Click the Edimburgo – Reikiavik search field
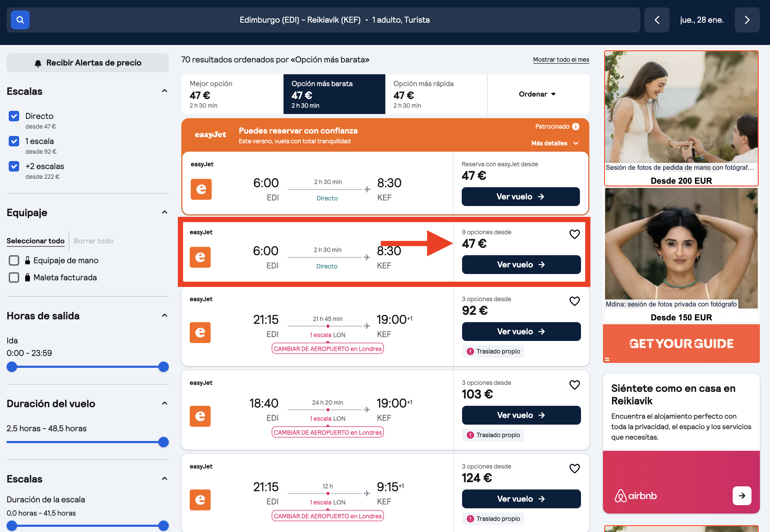Image resolution: width=770 pixels, height=532 pixels. 323,20
